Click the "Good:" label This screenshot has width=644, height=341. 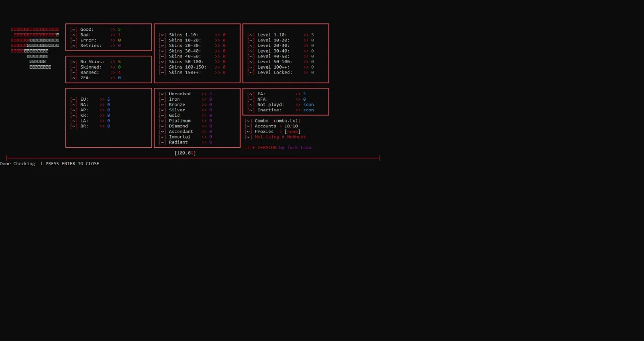(x=87, y=29)
